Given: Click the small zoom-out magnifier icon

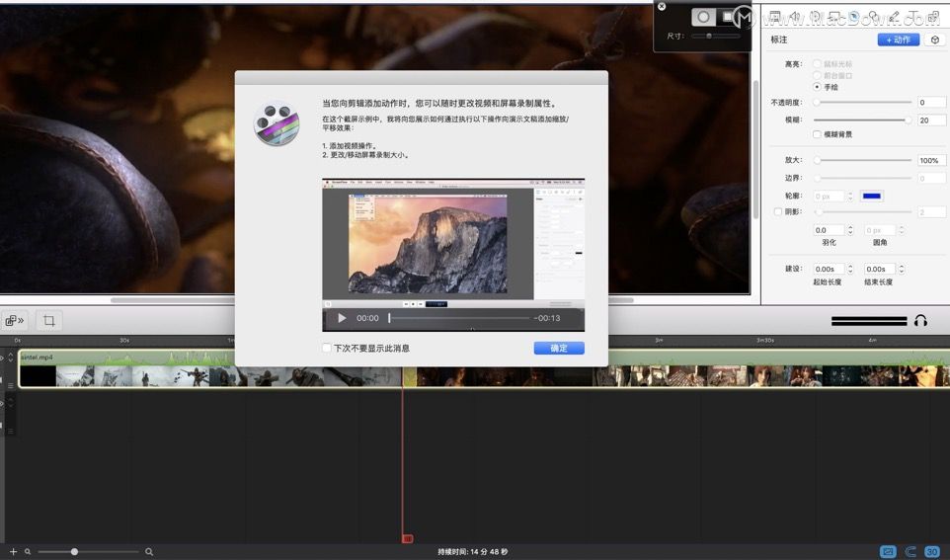Looking at the screenshot, I should [28, 551].
